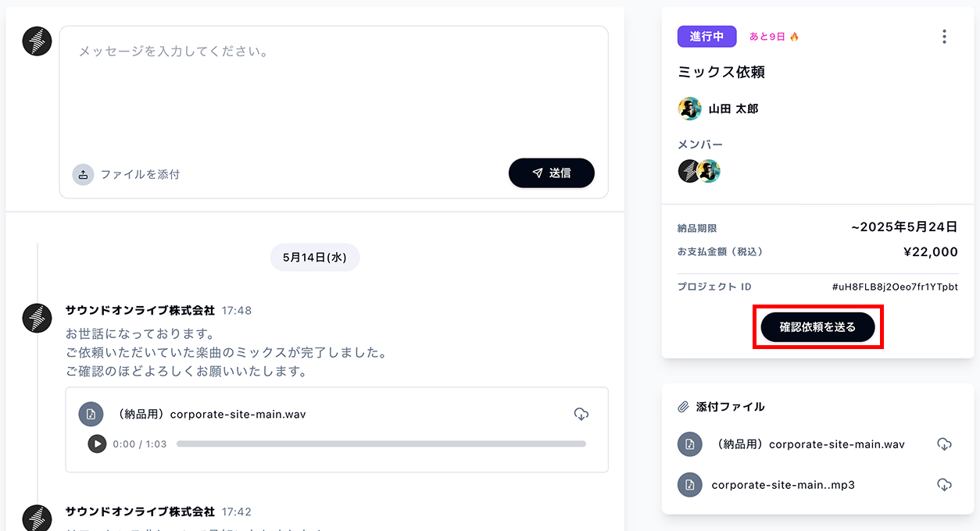
Task: Click the ファイルを添付 label text
Action: click(140, 174)
